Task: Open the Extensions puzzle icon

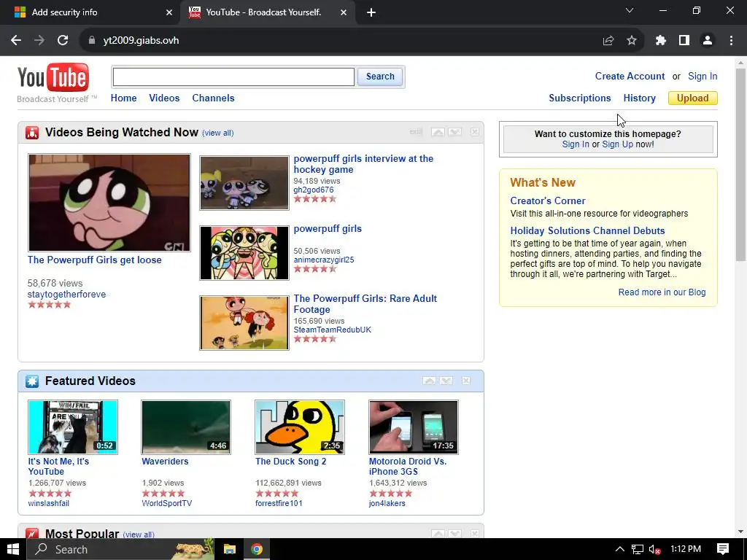Action: pos(661,41)
